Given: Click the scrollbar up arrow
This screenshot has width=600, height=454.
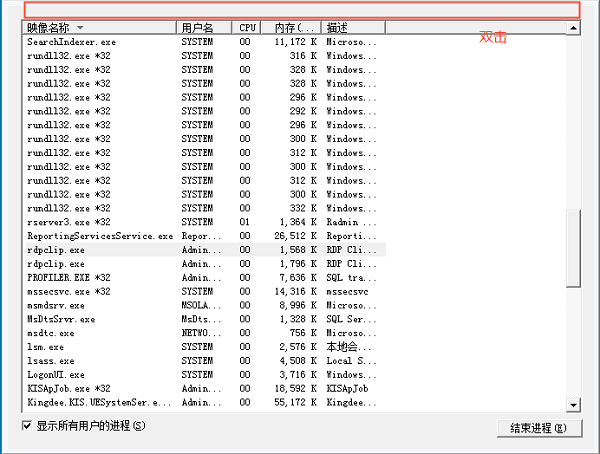Looking at the screenshot, I should 573,27.
